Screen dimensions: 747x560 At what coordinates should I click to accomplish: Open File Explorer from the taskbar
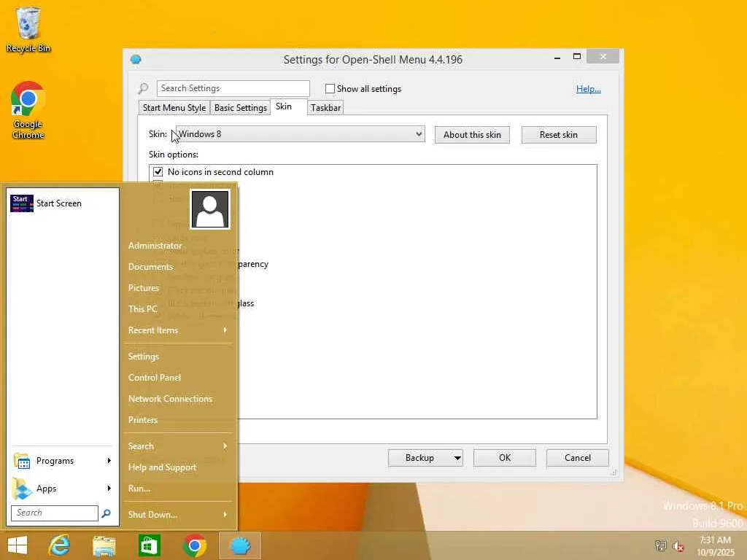click(x=104, y=545)
